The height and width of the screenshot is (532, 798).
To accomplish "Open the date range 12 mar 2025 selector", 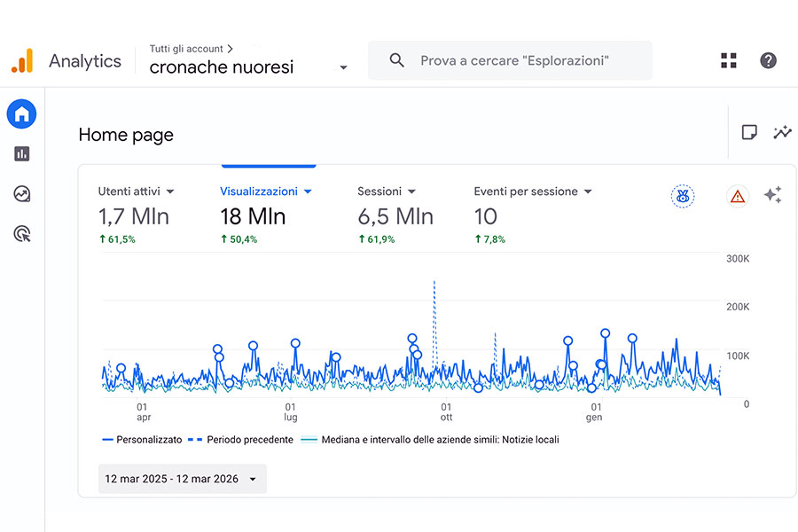I will [x=182, y=479].
